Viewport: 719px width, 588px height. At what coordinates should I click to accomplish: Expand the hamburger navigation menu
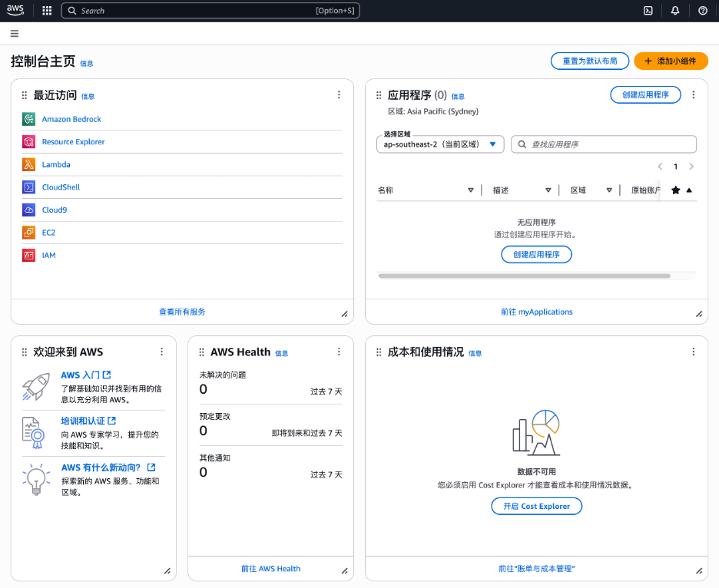coord(15,34)
